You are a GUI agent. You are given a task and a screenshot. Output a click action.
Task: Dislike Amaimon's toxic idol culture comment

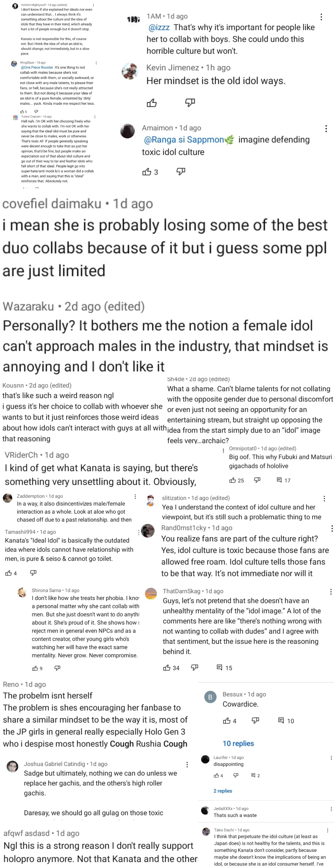(181, 172)
